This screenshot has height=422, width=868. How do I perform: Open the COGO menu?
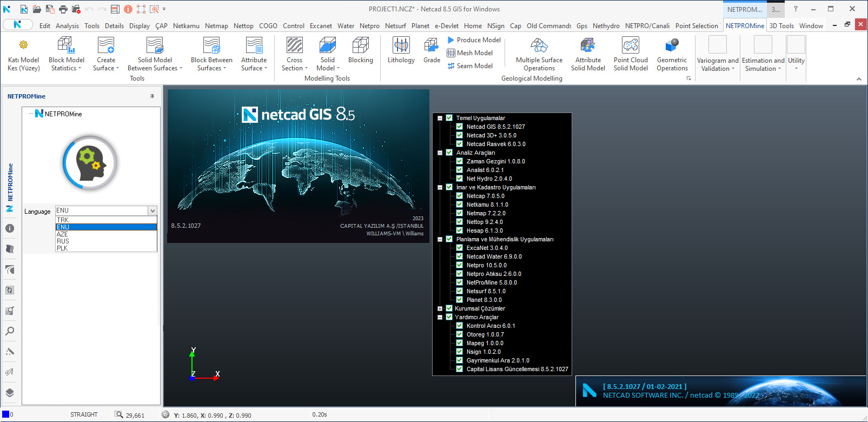(268, 26)
